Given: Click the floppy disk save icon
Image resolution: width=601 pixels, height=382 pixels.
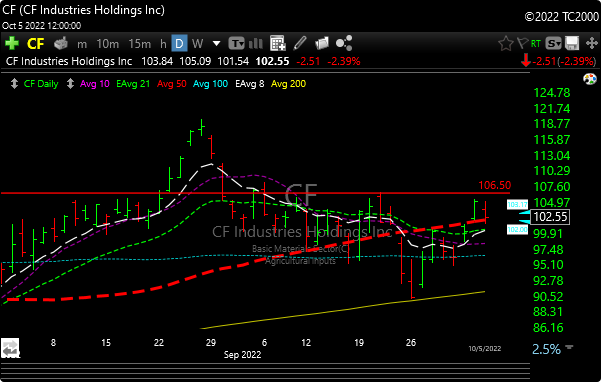Looking at the screenshot, I should pos(572,43).
